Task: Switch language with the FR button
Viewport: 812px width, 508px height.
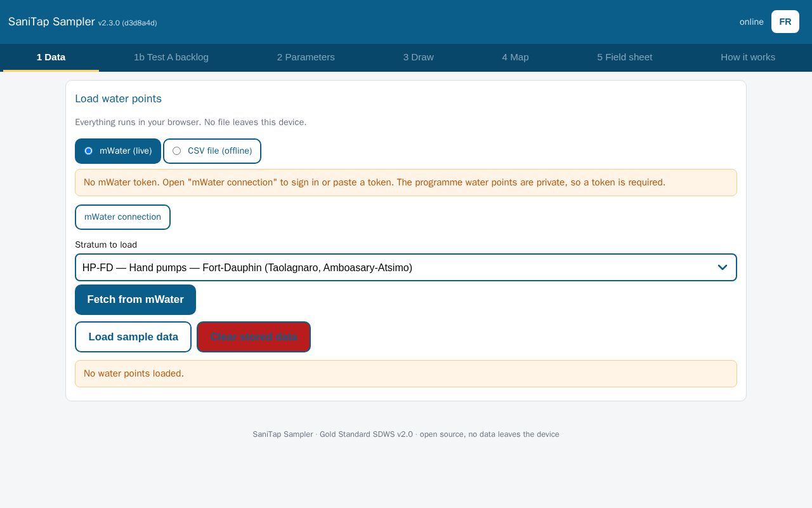Action: (x=785, y=22)
